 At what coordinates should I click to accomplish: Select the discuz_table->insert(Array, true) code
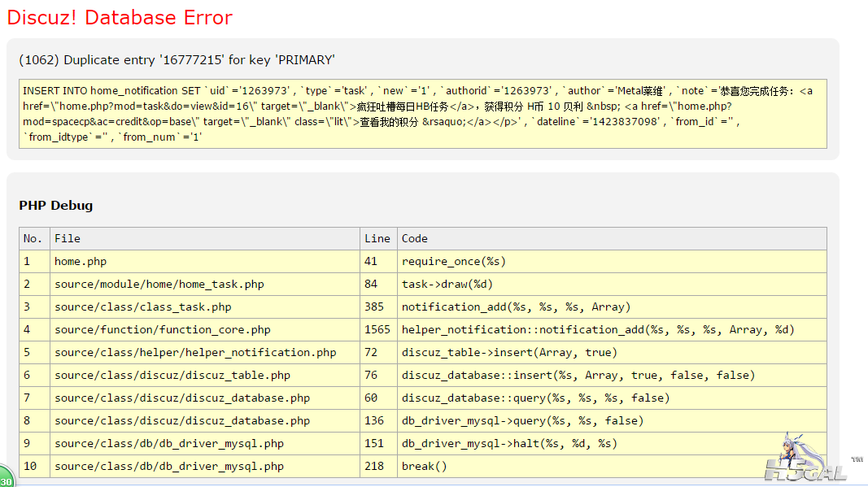coord(509,353)
